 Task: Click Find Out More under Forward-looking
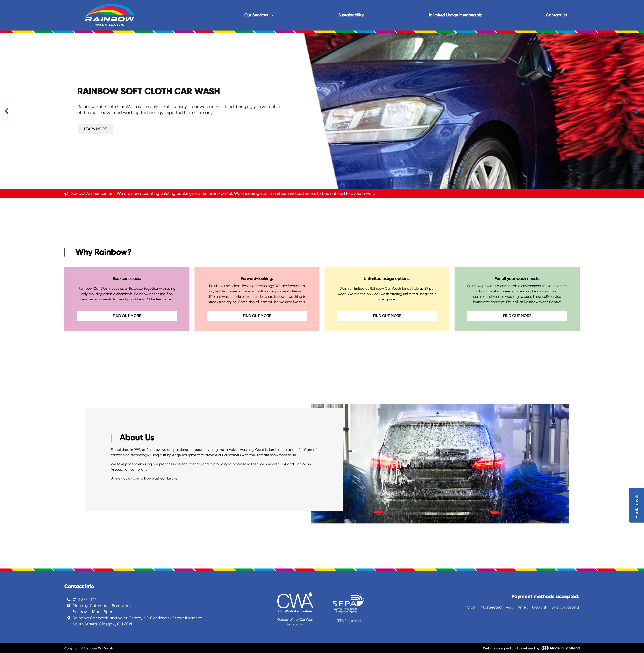point(257,316)
